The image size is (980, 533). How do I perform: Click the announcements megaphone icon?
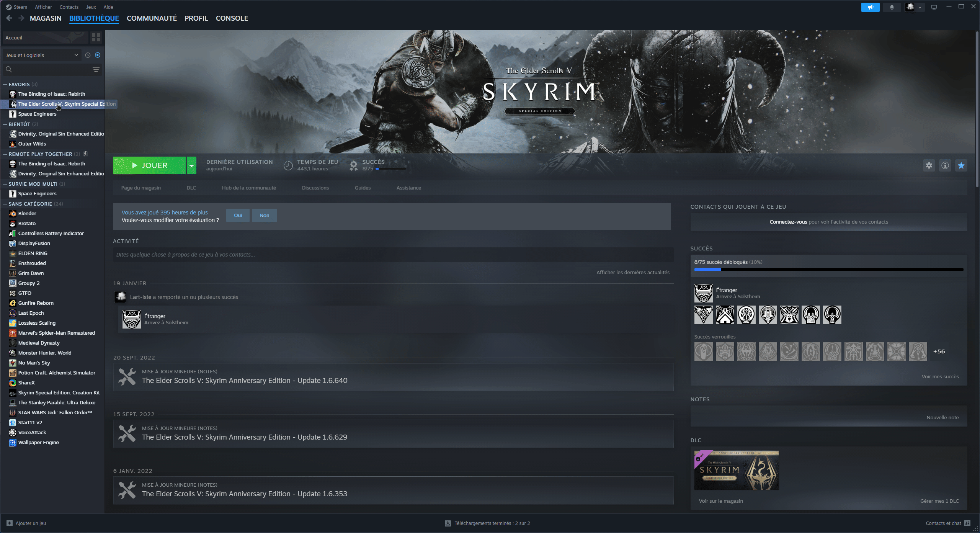click(870, 7)
